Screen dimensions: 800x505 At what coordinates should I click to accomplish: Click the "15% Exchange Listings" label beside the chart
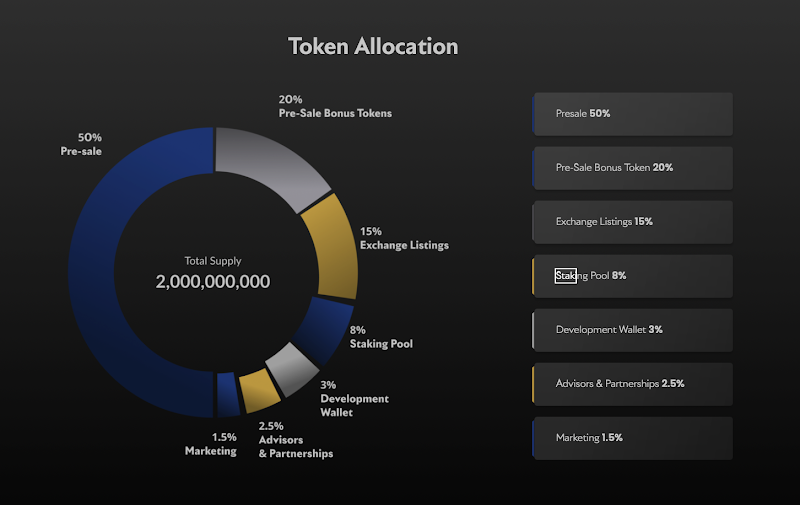403,238
